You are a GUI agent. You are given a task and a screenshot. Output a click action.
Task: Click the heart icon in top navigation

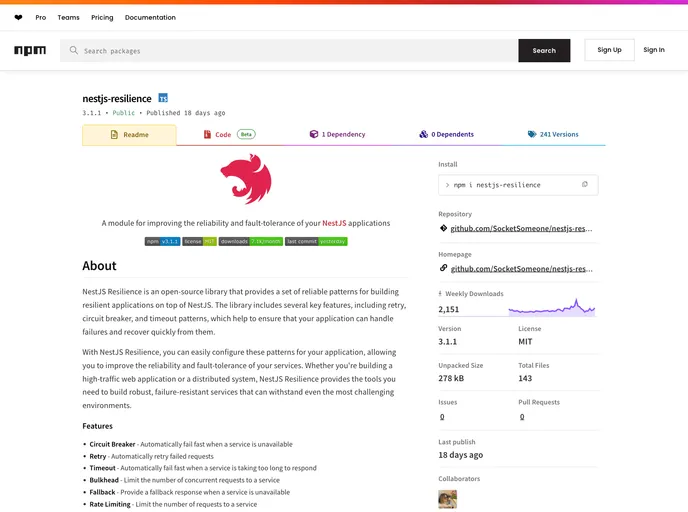coord(18,18)
